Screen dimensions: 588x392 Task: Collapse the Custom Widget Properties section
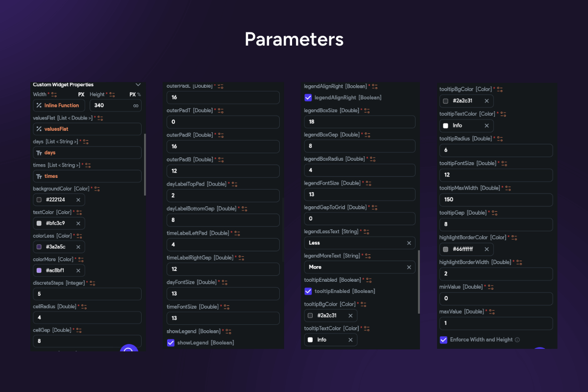[x=138, y=85]
